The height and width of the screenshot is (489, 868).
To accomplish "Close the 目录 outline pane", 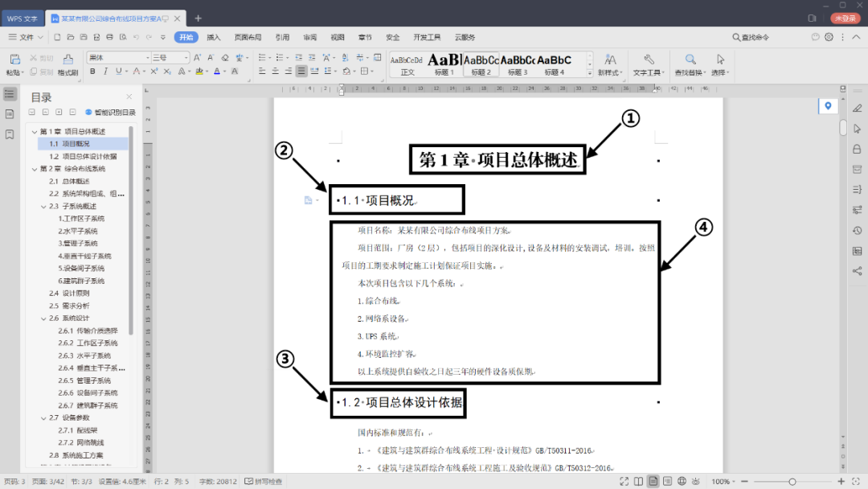I will (129, 97).
